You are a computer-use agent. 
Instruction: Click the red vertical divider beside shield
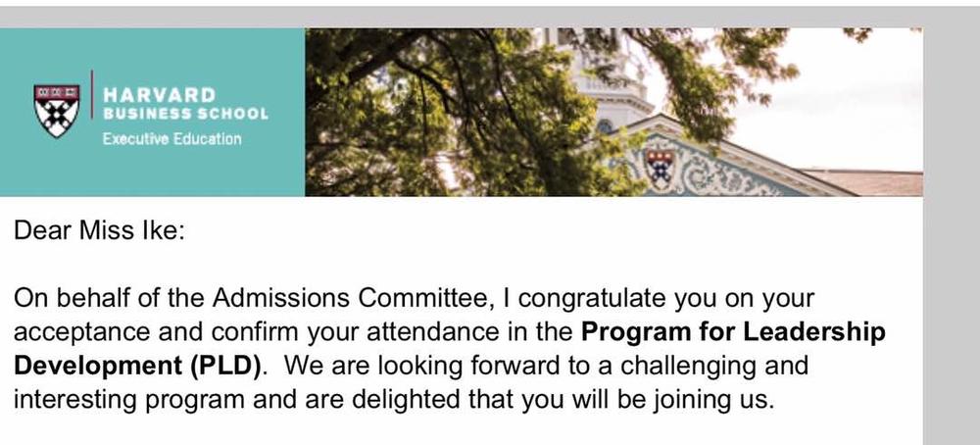pos(92,94)
